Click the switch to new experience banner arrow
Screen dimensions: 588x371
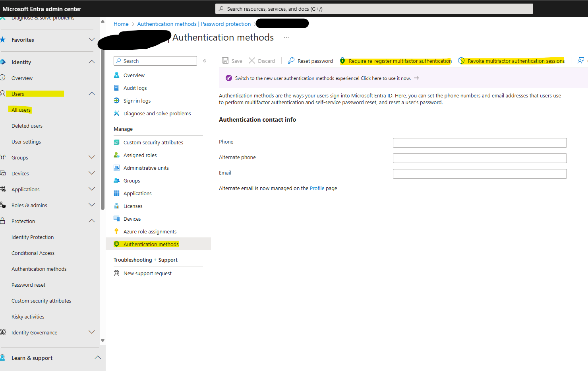click(416, 78)
